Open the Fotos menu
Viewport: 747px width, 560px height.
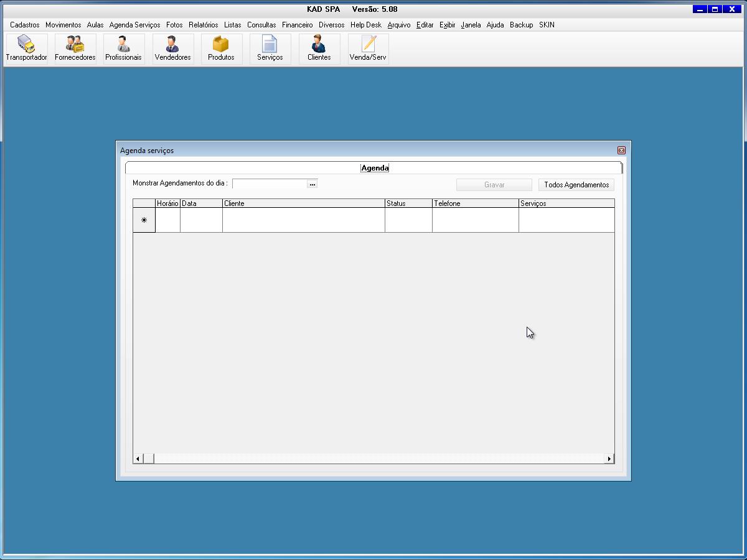pos(174,25)
